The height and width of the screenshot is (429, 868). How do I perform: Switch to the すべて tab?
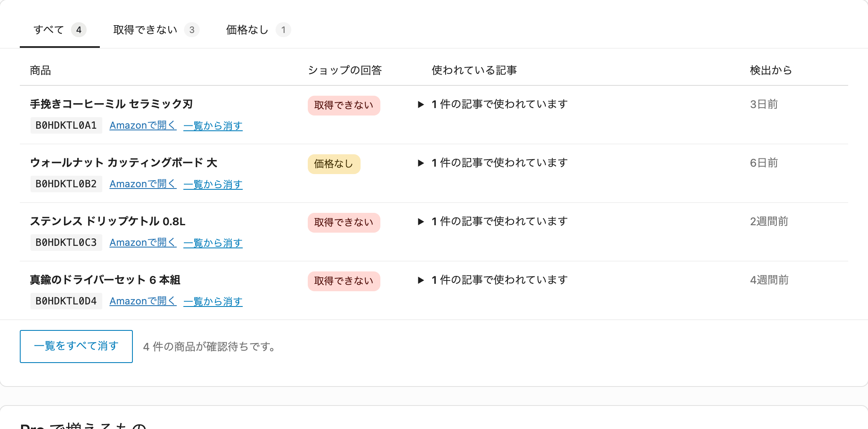pyautogui.click(x=60, y=30)
